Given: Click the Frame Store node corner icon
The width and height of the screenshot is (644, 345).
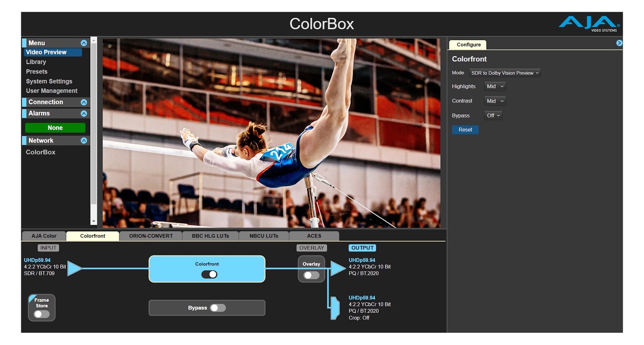Looking at the screenshot, I should point(33,298).
